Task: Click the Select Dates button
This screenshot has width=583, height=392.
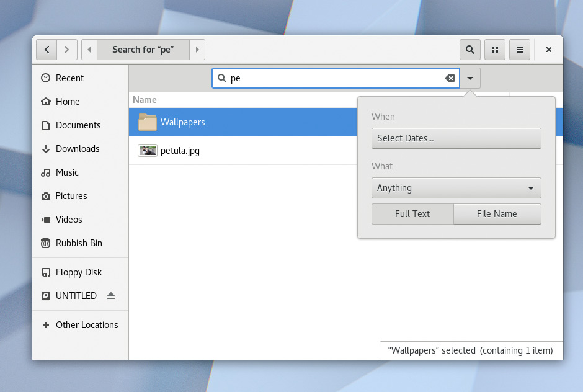Action: point(456,138)
